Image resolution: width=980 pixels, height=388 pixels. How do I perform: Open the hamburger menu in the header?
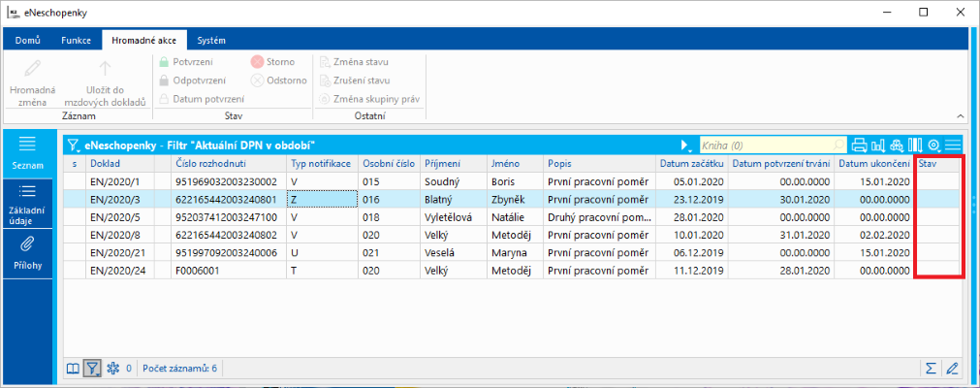[953, 145]
